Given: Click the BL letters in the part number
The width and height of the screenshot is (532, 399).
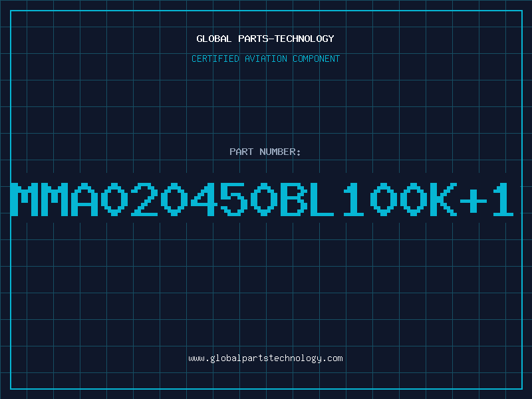Looking at the screenshot, I should tap(307, 199).
